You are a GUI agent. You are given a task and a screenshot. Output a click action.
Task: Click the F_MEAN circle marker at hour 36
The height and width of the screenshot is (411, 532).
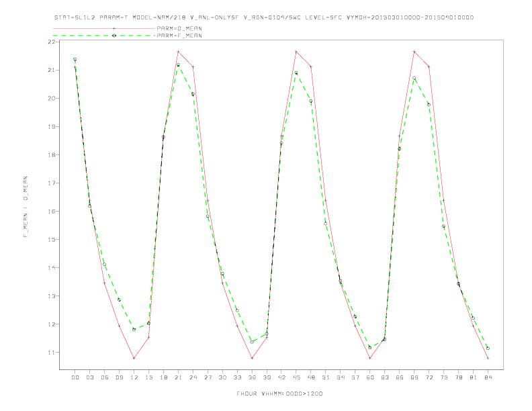[x=252, y=342]
